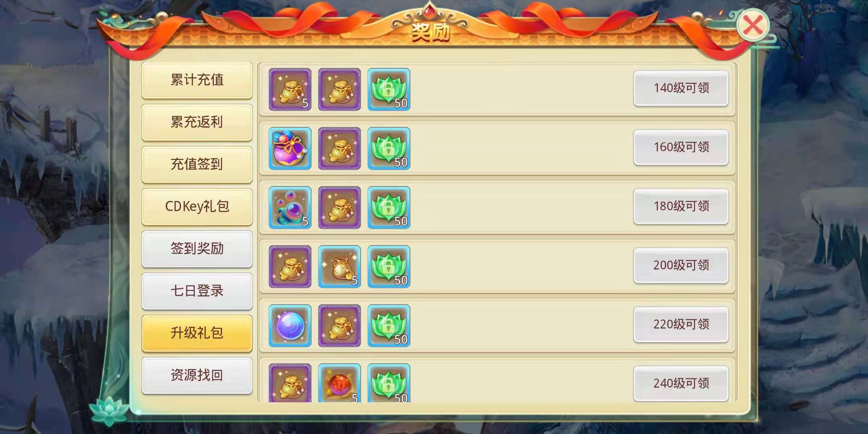Select the colorful gift bag icon in the 160级 row
The image size is (868, 434).
coord(290,148)
